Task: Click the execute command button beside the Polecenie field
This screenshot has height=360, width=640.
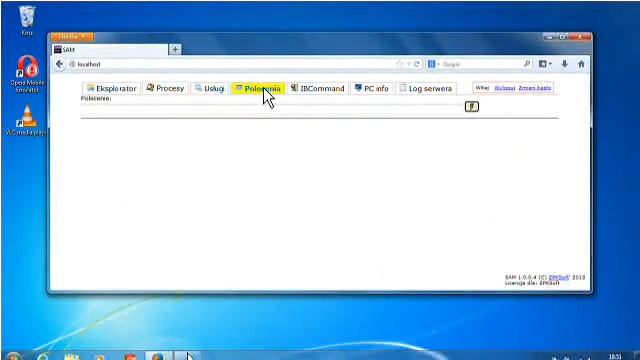Action: tap(471, 107)
